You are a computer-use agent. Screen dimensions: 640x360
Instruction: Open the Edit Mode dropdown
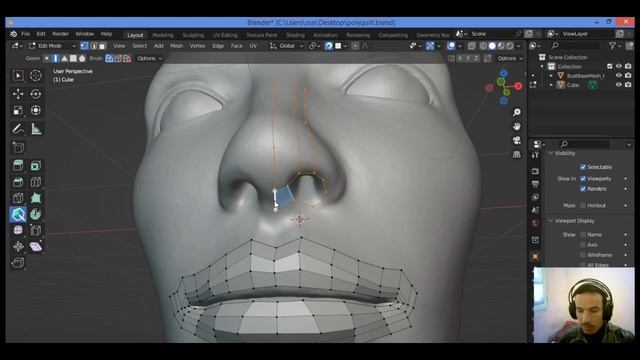tap(52, 46)
